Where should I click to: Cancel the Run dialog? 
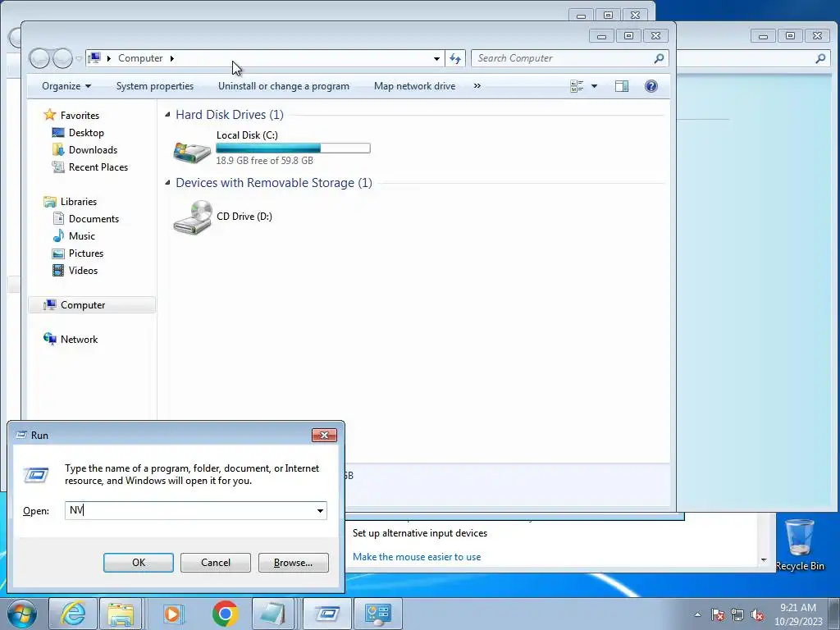tap(216, 563)
